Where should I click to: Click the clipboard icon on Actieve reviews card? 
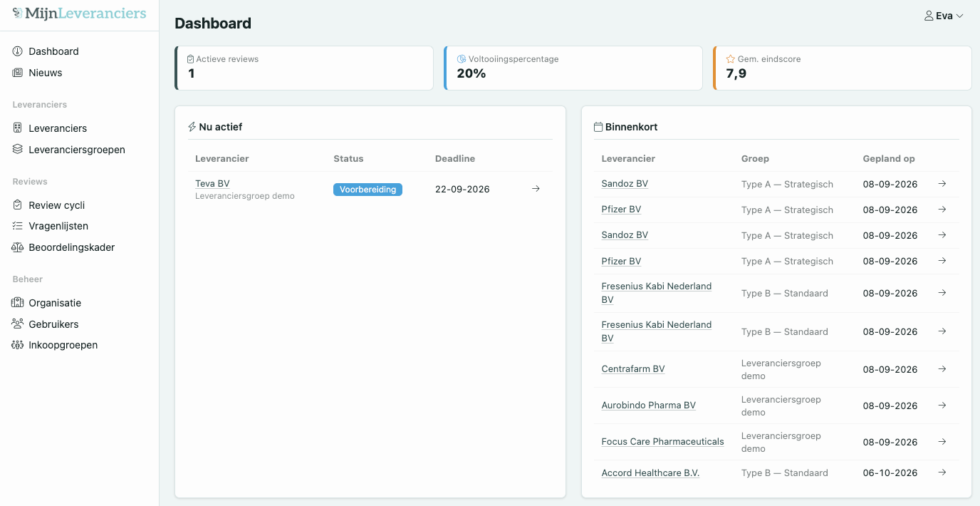pyautogui.click(x=191, y=59)
